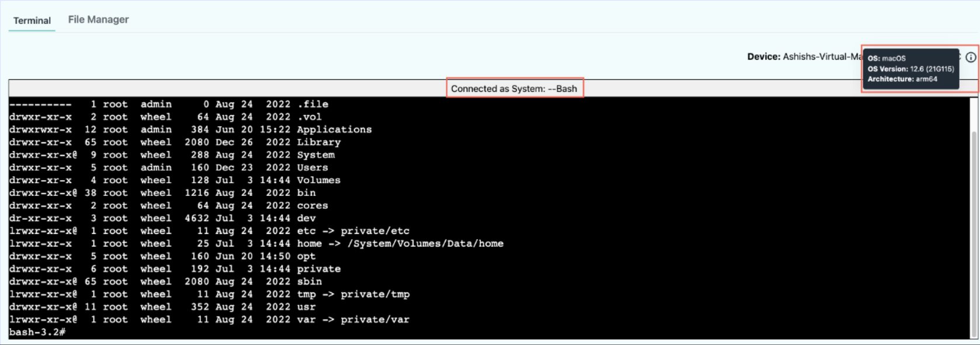Screen dimensions: 980x345
Task: Click the Device name label
Action: (804, 57)
